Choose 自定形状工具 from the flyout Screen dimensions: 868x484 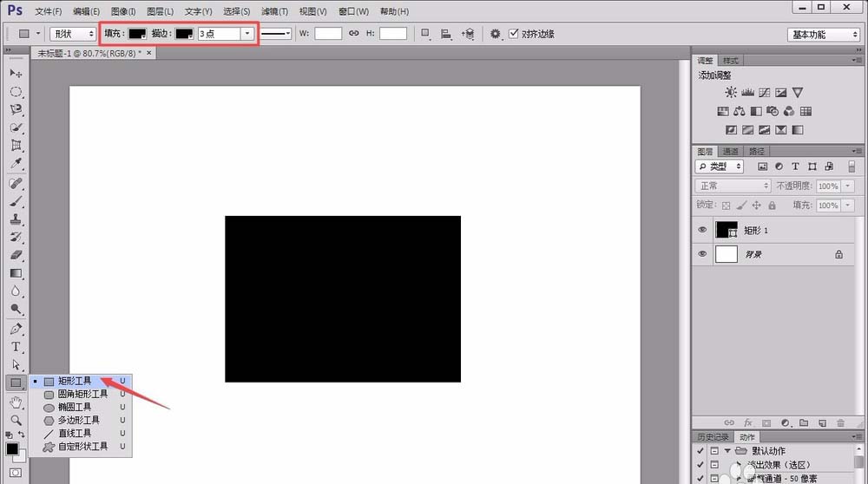click(x=82, y=447)
